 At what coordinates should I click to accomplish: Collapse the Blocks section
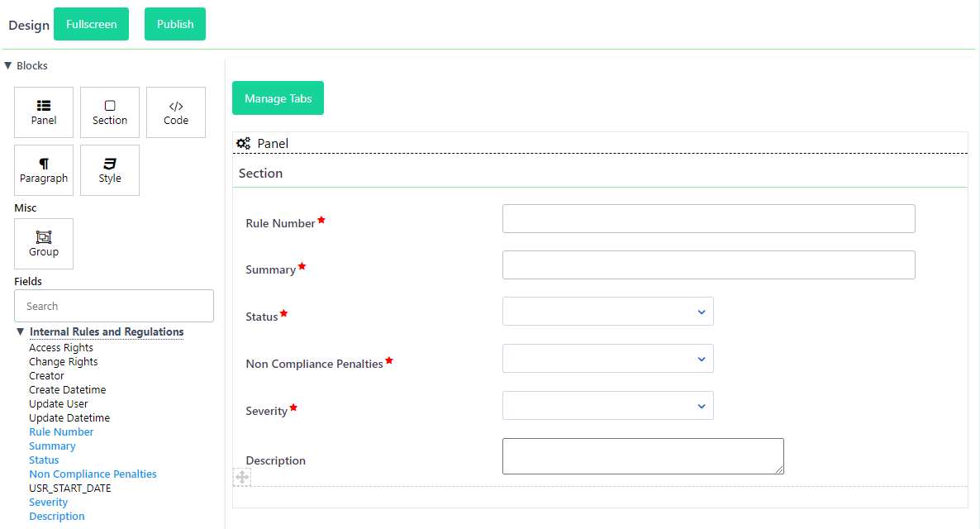[x=8, y=66]
